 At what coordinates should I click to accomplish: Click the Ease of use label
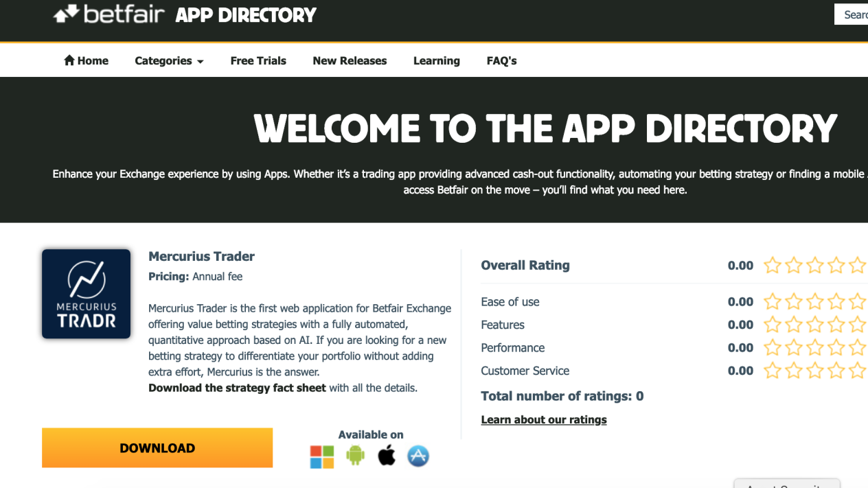tap(510, 301)
